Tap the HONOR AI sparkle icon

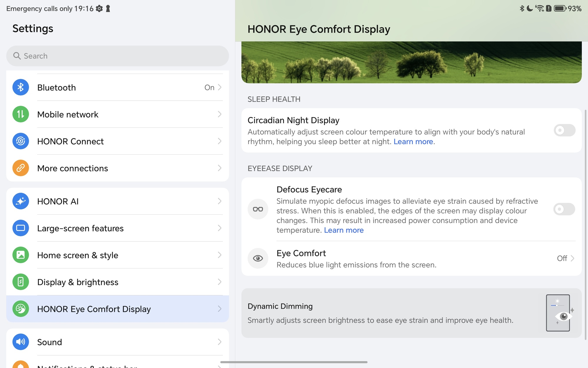click(x=21, y=201)
